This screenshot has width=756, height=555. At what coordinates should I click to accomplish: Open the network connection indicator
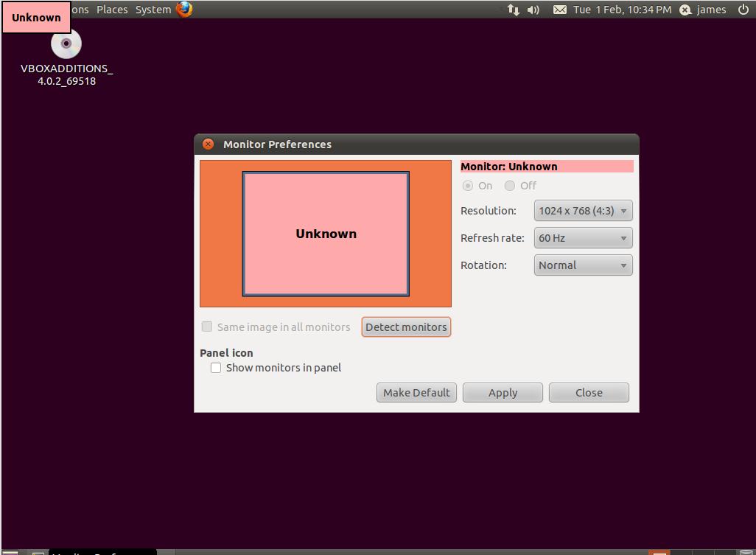pos(514,10)
